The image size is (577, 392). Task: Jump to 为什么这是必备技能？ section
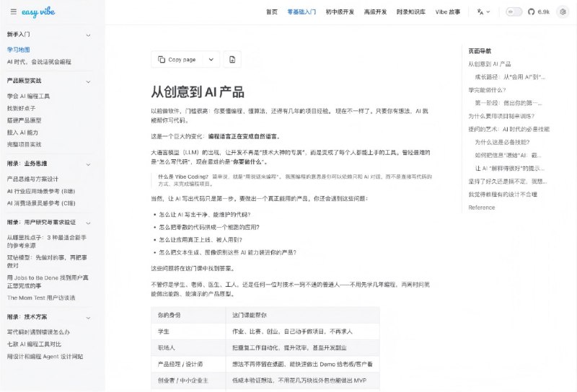(x=502, y=142)
